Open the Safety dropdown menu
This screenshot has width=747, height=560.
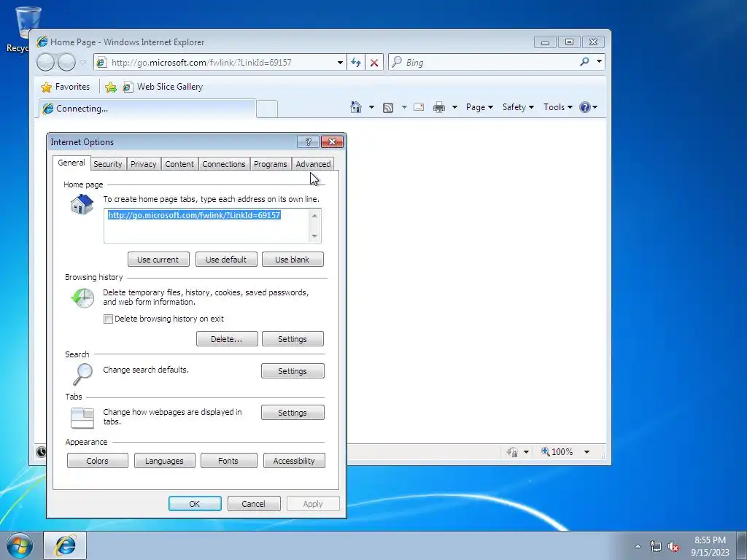[x=518, y=107]
